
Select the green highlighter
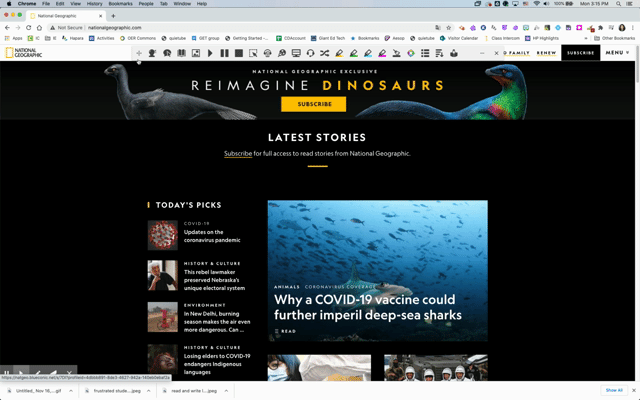[353, 53]
